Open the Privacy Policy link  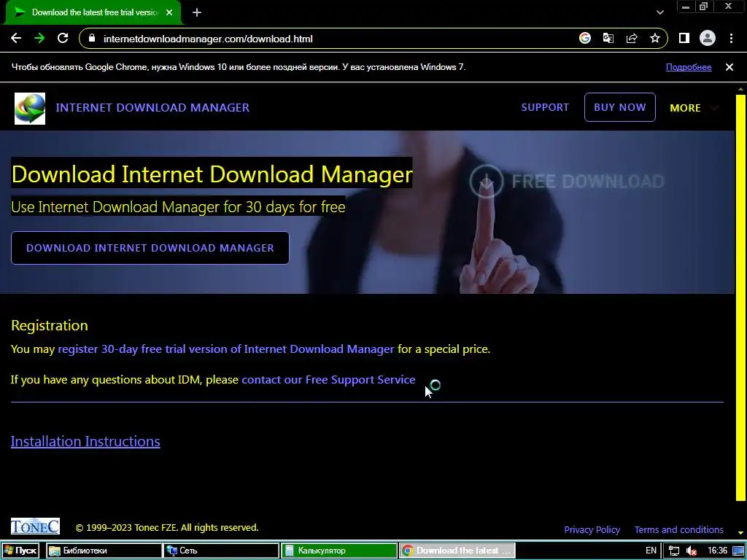(592, 529)
